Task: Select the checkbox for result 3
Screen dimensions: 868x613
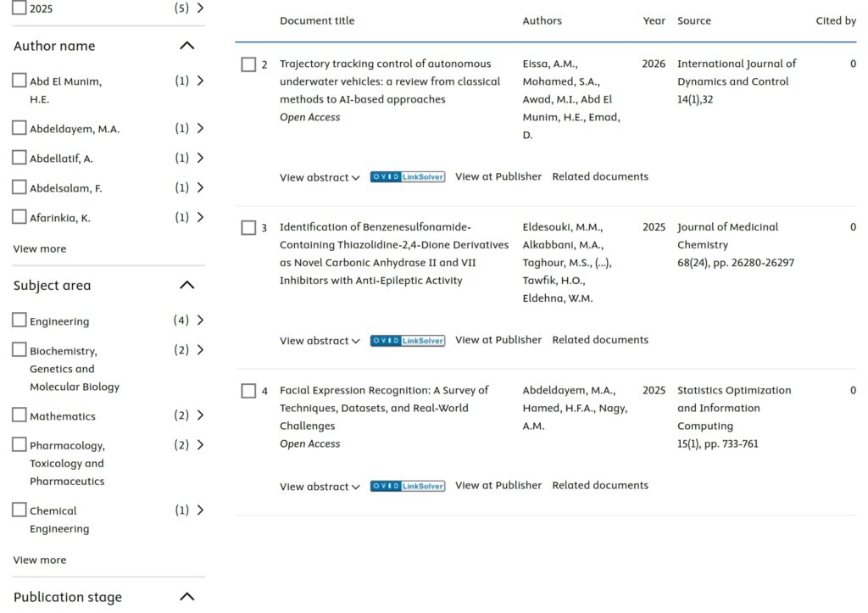Action: coord(248,227)
